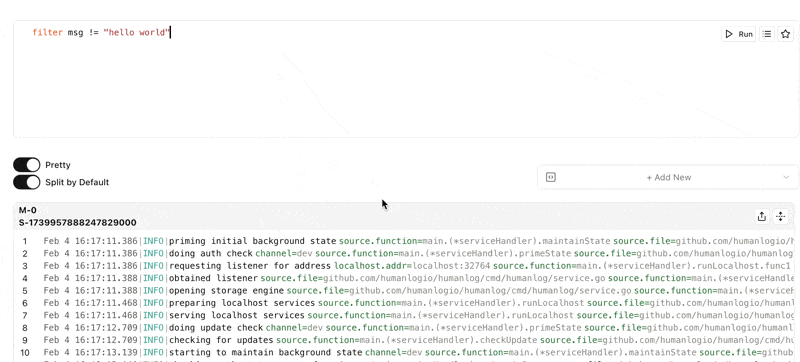The height and width of the screenshot is (362, 800).
Task: Open the + Add New selector
Action: (668, 177)
